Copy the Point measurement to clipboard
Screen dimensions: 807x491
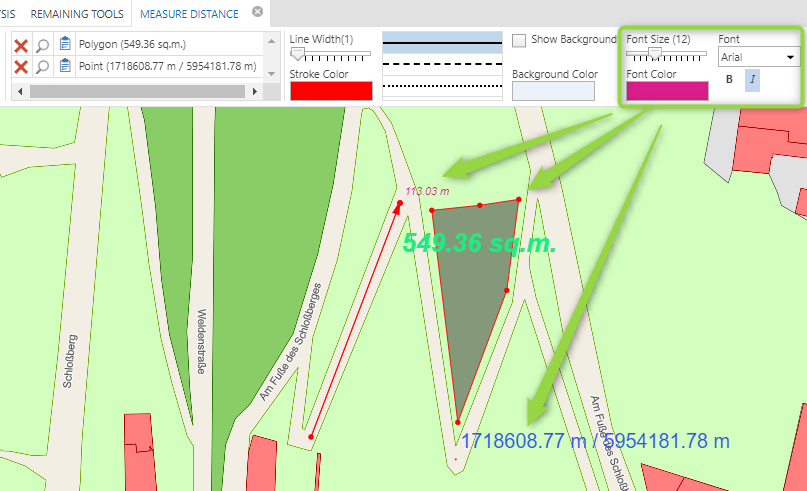pos(65,67)
